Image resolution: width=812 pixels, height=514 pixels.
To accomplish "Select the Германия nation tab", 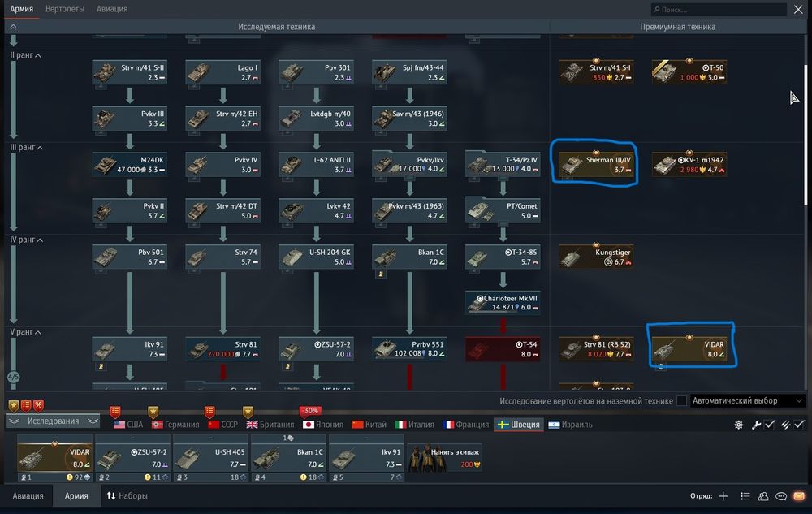I will pyautogui.click(x=175, y=425).
